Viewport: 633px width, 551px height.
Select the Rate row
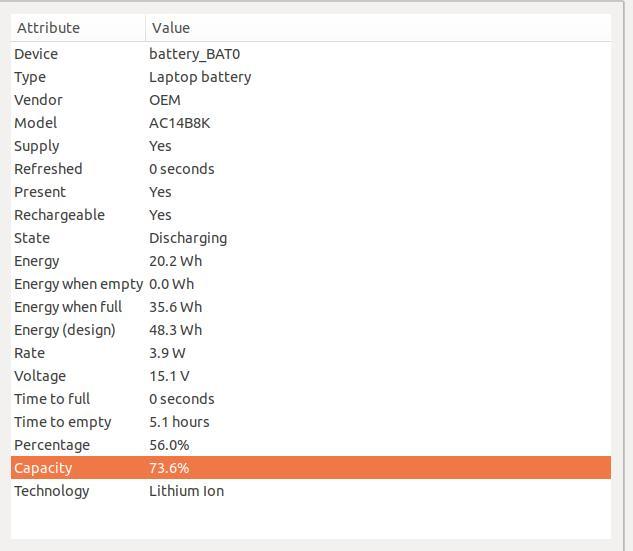click(311, 353)
